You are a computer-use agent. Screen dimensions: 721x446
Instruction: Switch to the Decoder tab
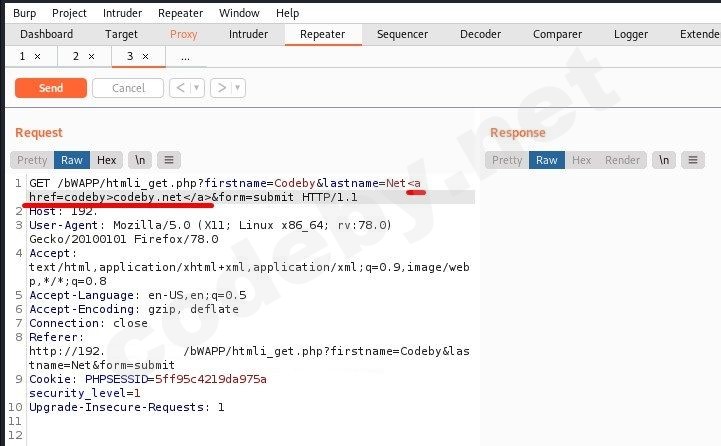pos(481,34)
